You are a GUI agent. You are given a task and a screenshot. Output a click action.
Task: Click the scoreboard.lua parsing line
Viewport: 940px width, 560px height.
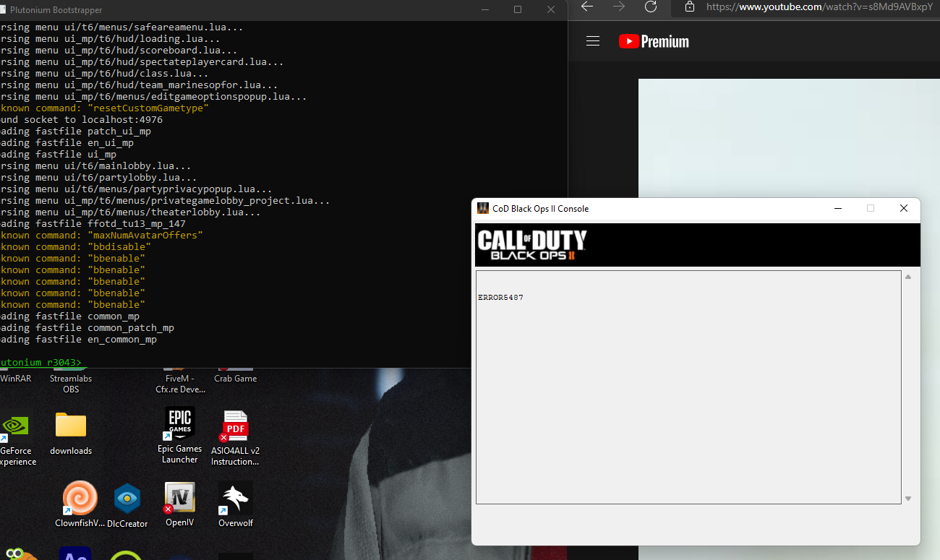pyautogui.click(x=119, y=50)
